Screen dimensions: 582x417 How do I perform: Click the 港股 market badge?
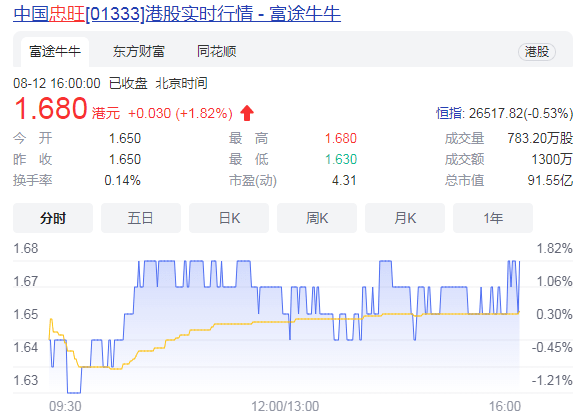537,52
